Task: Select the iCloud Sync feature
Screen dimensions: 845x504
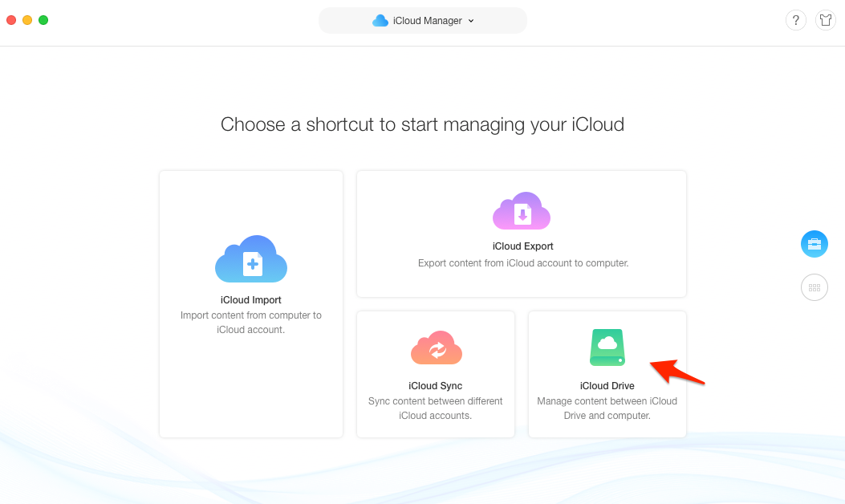Action: click(436, 374)
